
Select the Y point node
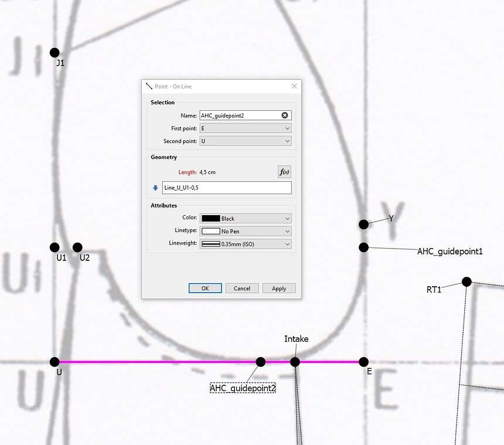tap(363, 224)
